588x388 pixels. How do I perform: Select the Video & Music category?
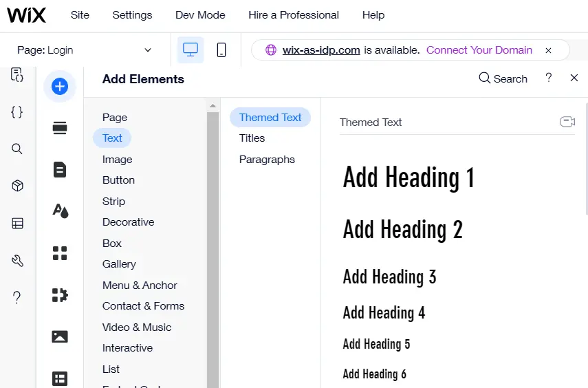[137, 327]
